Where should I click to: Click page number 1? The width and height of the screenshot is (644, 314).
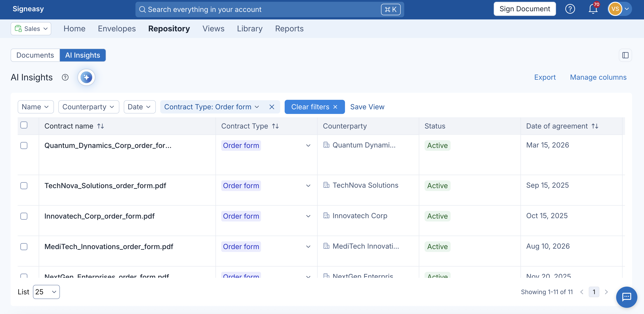click(x=594, y=292)
